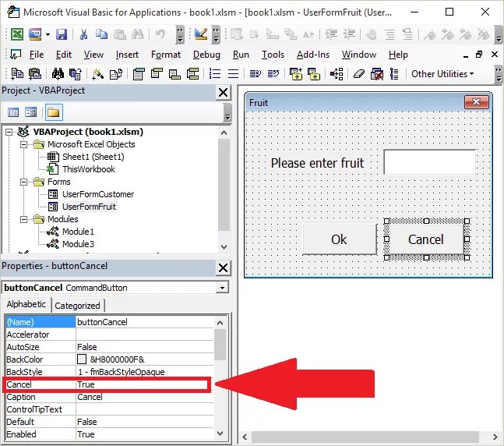
Task: Close the Project panel
Action: click(223, 93)
